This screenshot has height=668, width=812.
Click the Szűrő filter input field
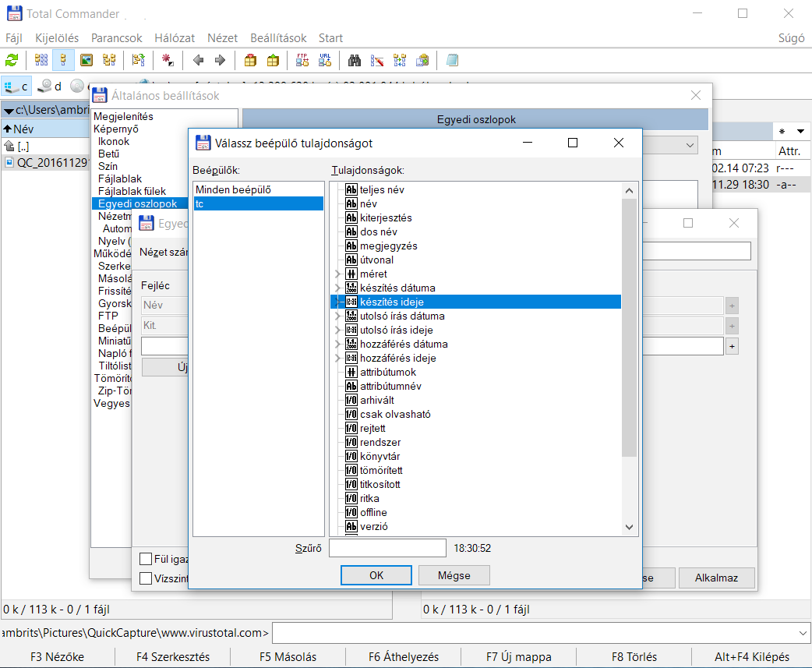point(387,549)
